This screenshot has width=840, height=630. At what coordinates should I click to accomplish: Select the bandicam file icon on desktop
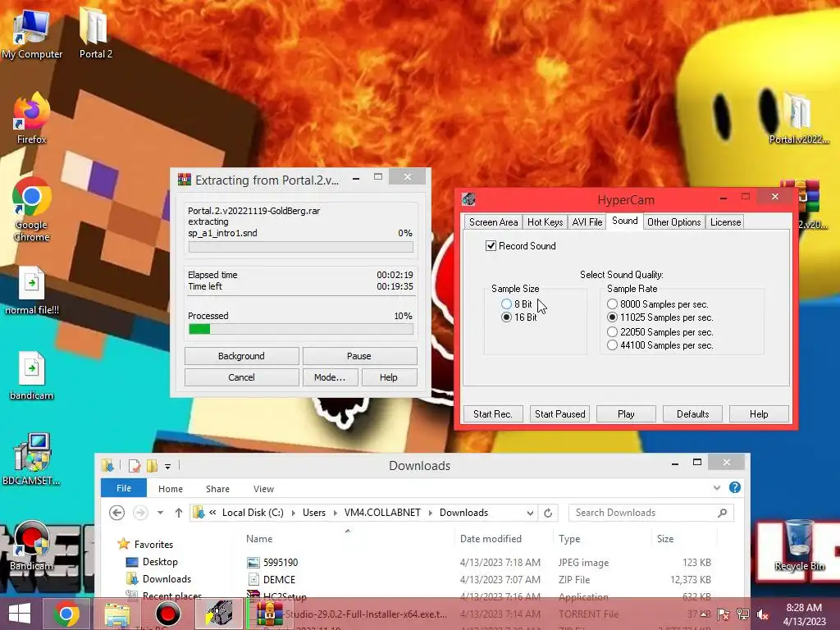pos(32,375)
